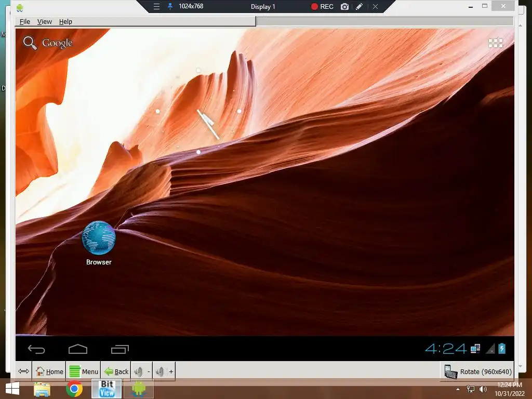The height and width of the screenshot is (399, 532).
Task: Tap the network connection status icon
Action: tap(475, 349)
